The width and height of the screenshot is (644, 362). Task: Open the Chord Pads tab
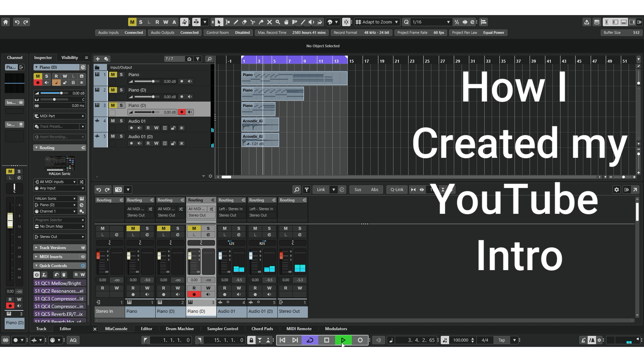262,329
